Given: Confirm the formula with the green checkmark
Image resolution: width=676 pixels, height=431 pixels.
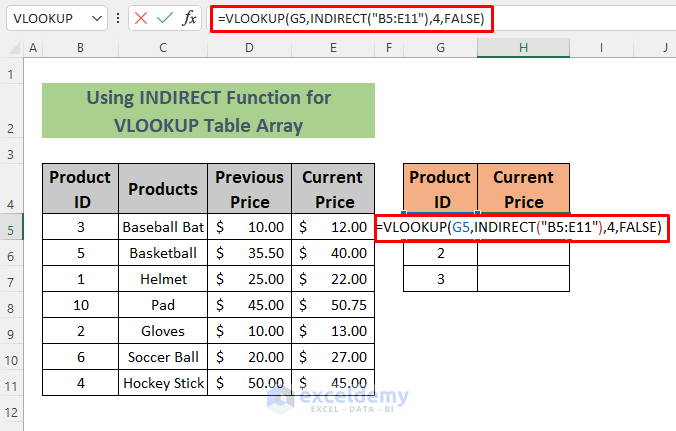Looking at the screenshot, I should pyautogui.click(x=164, y=19).
